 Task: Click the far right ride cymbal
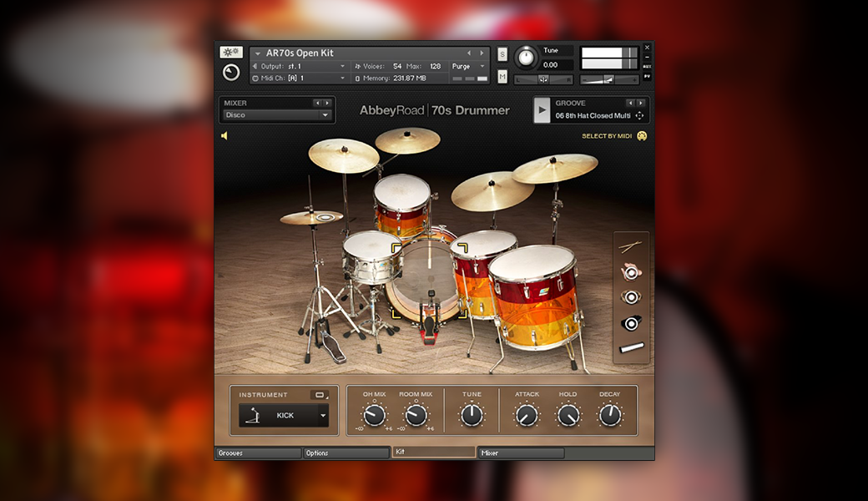point(555,168)
